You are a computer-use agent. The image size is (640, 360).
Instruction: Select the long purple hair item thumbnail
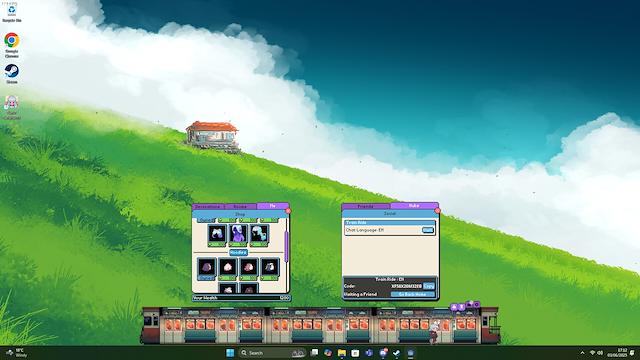click(x=238, y=233)
